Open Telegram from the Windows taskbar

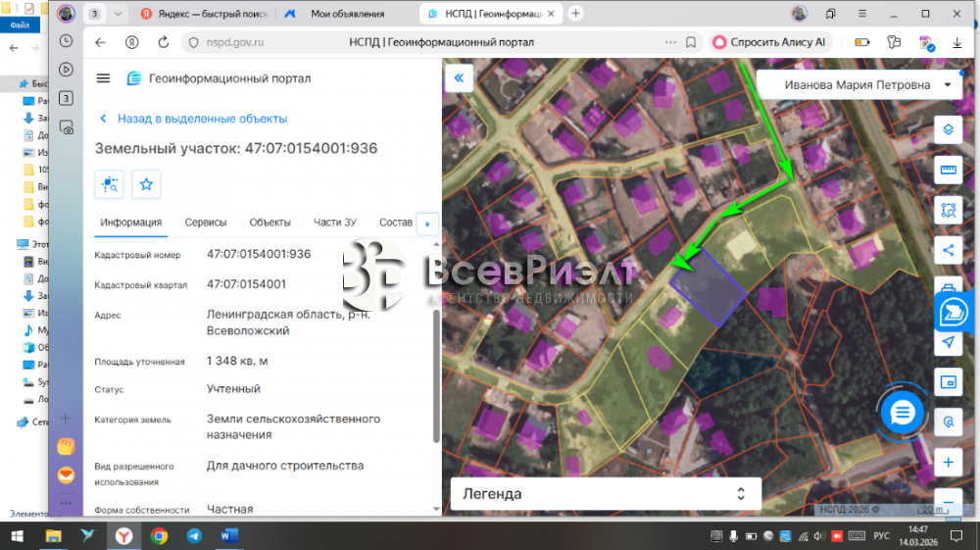click(194, 536)
